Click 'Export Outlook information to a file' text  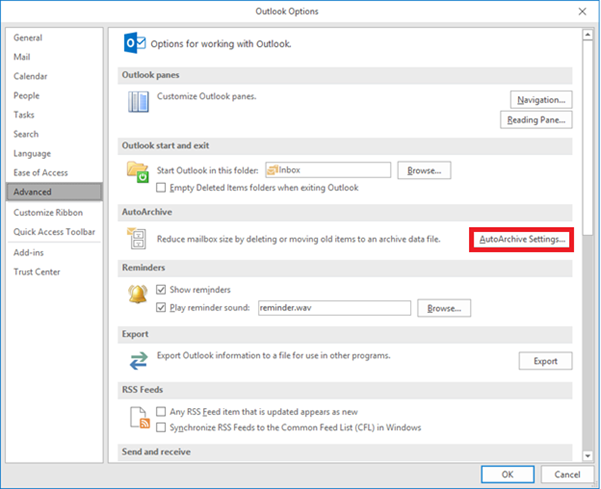pos(274,356)
